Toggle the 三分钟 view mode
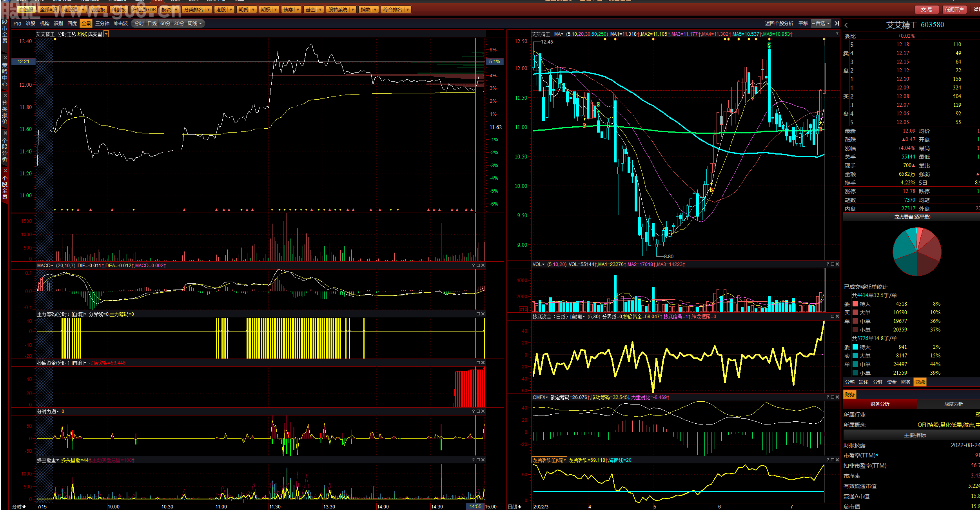This screenshot has height=510, width=980. (x=102, y=24)
